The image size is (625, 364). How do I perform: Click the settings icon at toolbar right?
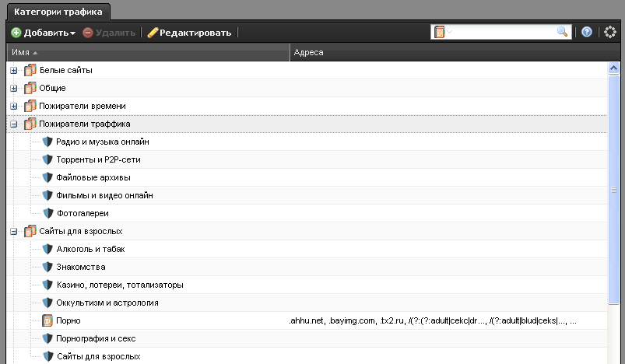pos(609,32)
